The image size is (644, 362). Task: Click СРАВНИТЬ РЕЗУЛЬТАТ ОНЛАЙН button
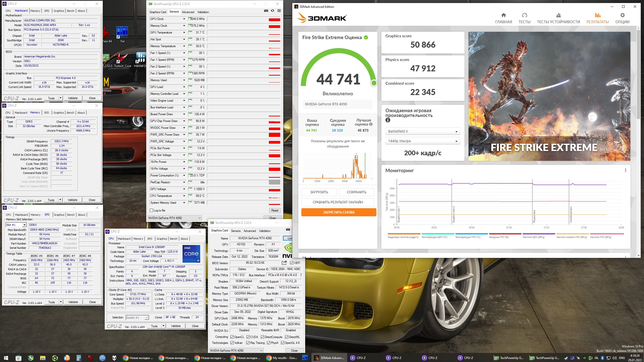tap(338, 202)
